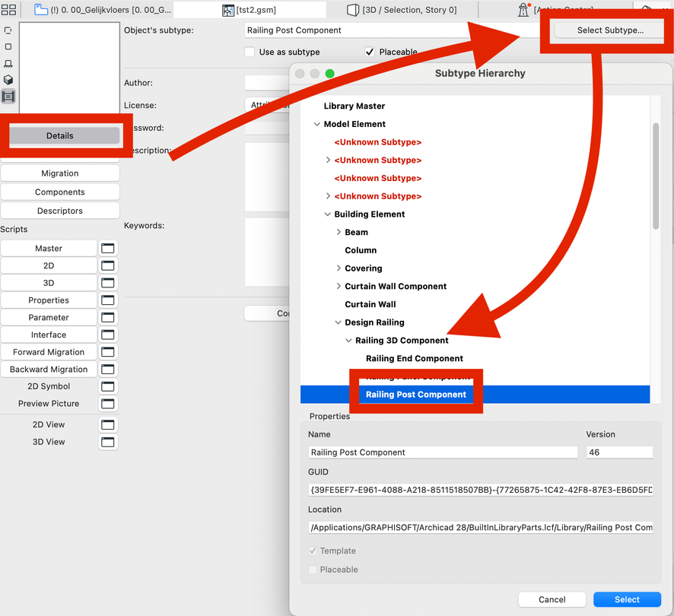
Task: Open 2D script in separate window
Action: coord(107,265)
